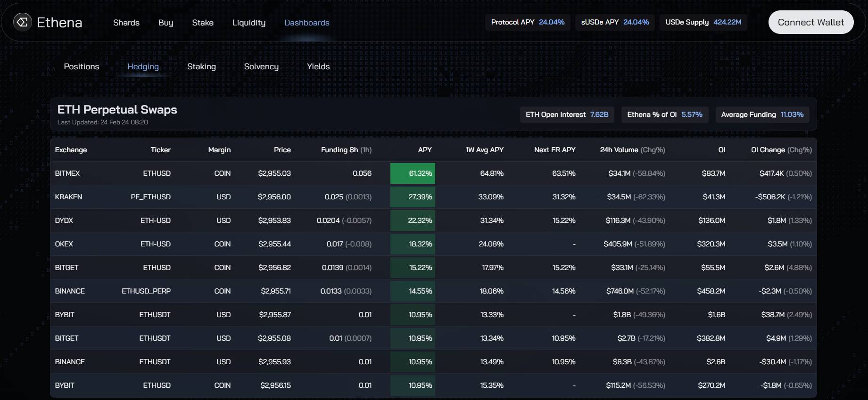Viewport: 868px width, 400px height.
Task: Click the Ticker column header
Action: pos(160,150)
